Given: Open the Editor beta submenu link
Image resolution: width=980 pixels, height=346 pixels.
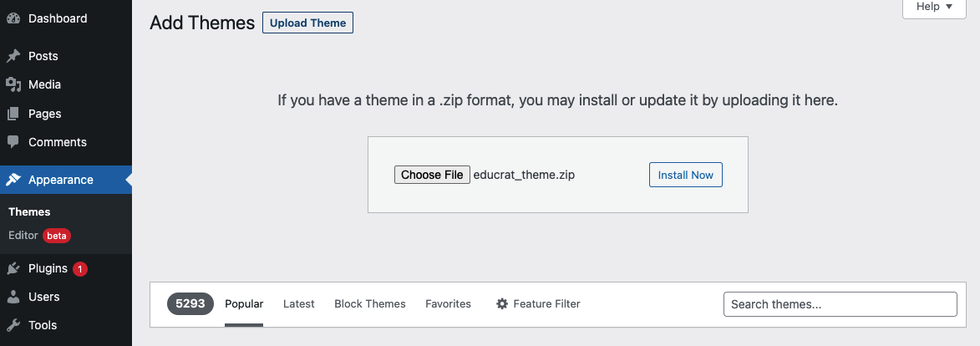Looking at the screenshot, I should click(23, 236).
